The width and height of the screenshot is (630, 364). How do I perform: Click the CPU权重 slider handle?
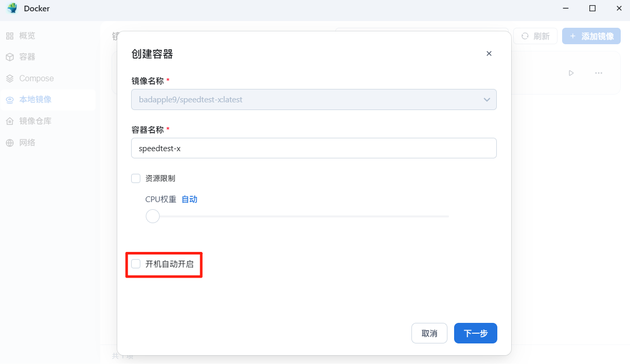pos(153,216)
